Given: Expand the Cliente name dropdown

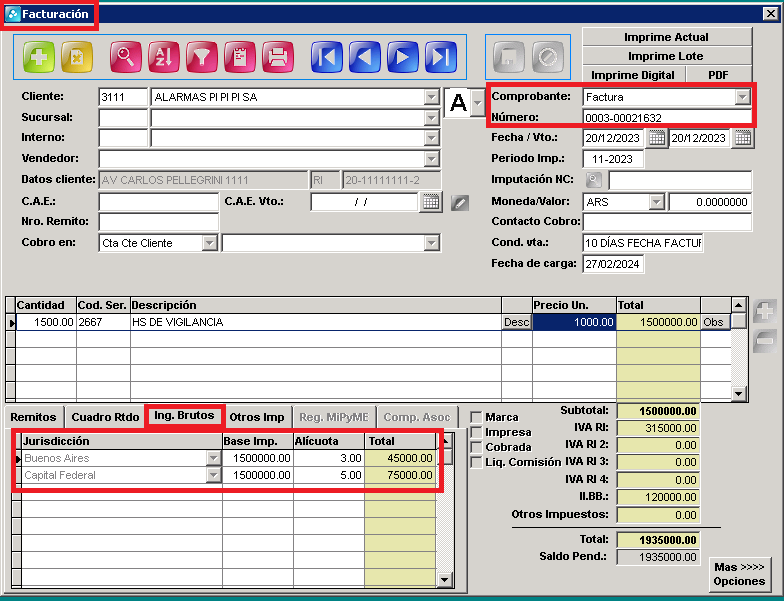Looking at the screenshot, I should tap(431, 97).
